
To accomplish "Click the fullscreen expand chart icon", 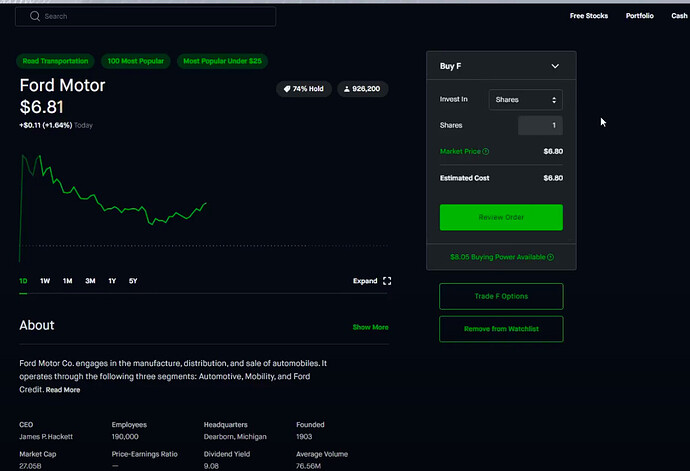I will (x=387, y=281).
